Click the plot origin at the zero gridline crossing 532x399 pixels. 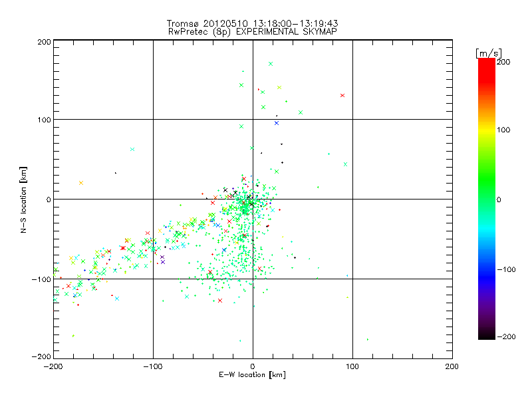(253, 199)
